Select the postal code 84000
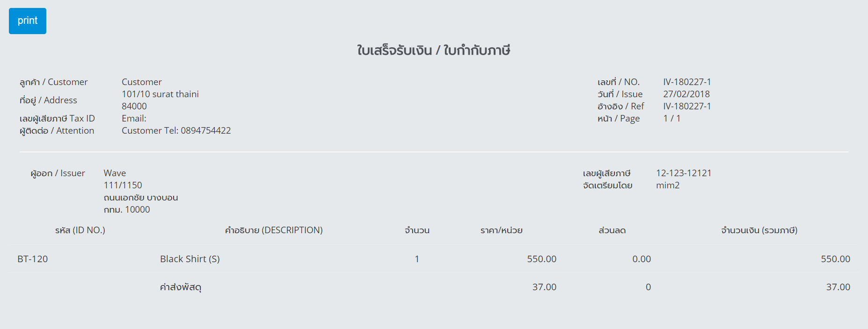This screenshot has width=868, height=329. 134,106
